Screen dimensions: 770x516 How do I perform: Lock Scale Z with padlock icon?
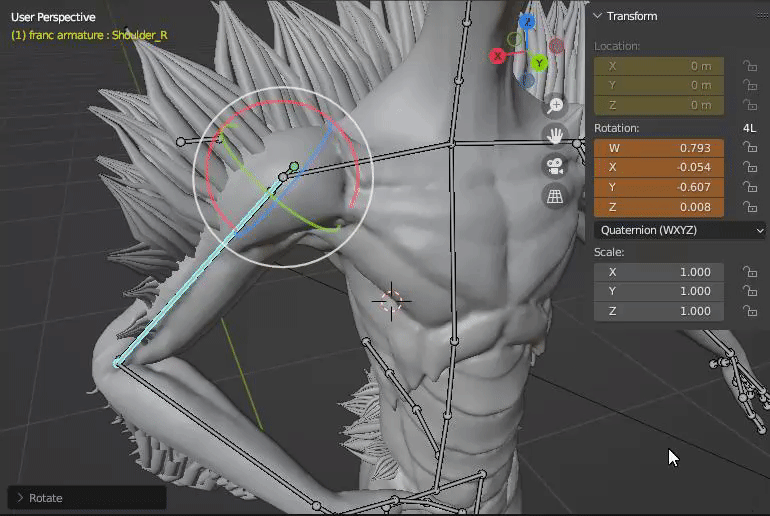click(749, 311)
